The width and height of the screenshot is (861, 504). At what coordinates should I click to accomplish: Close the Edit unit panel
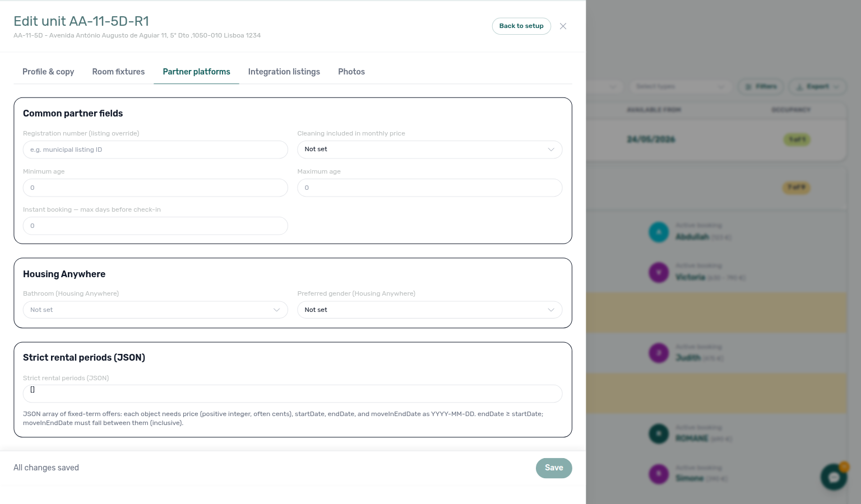coord(563,26)
